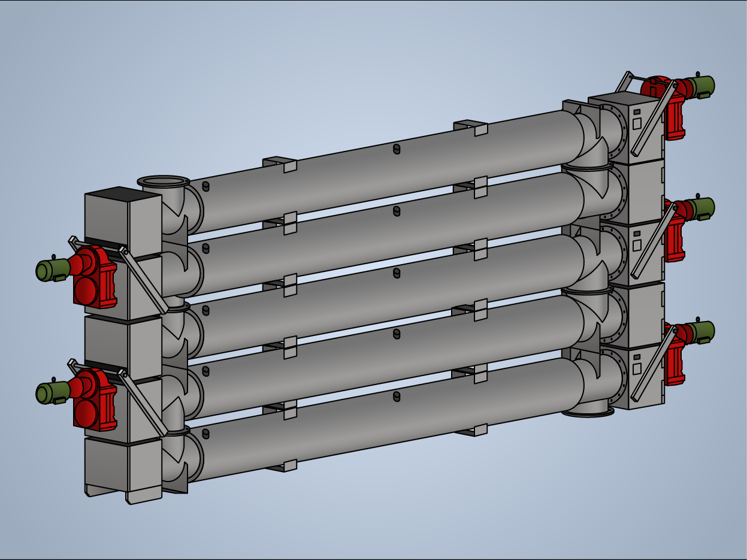This screenshot has height=560, width=747.
Task: Click the lower red gearbox on the left stack
Action: pos(93,399)
